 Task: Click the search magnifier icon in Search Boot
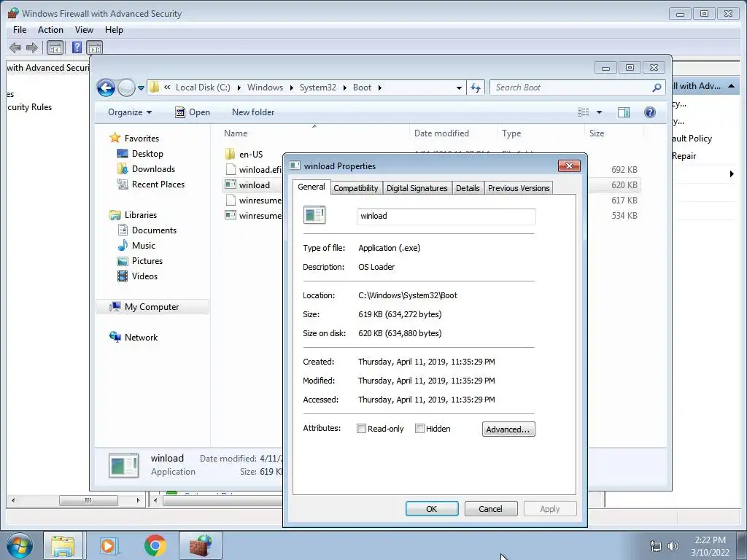pos(657,87)
